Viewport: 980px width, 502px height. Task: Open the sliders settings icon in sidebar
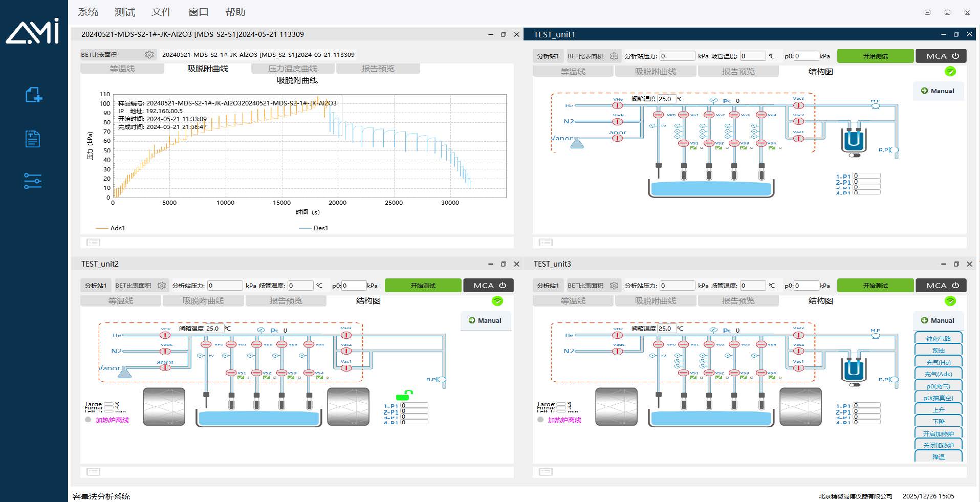33,181
